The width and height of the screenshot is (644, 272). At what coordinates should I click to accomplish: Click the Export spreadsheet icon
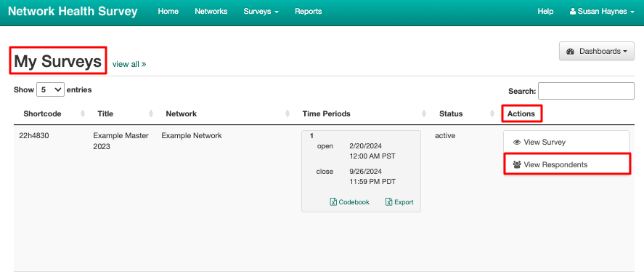389,202
